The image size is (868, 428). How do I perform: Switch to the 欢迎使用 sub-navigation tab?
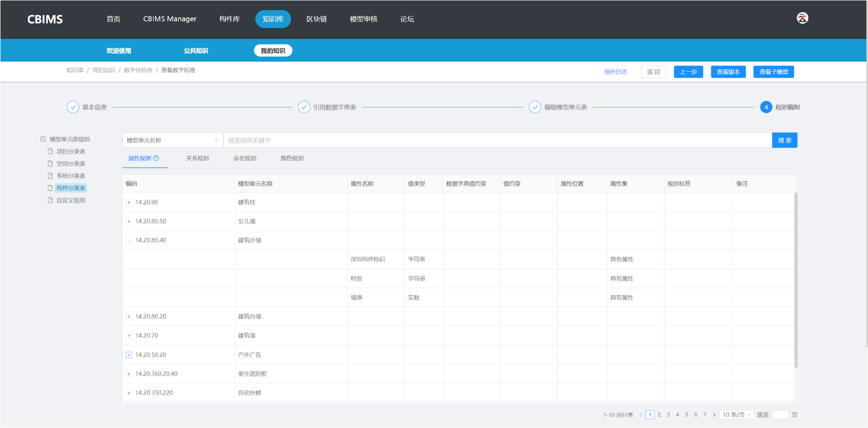click(119, 51)
